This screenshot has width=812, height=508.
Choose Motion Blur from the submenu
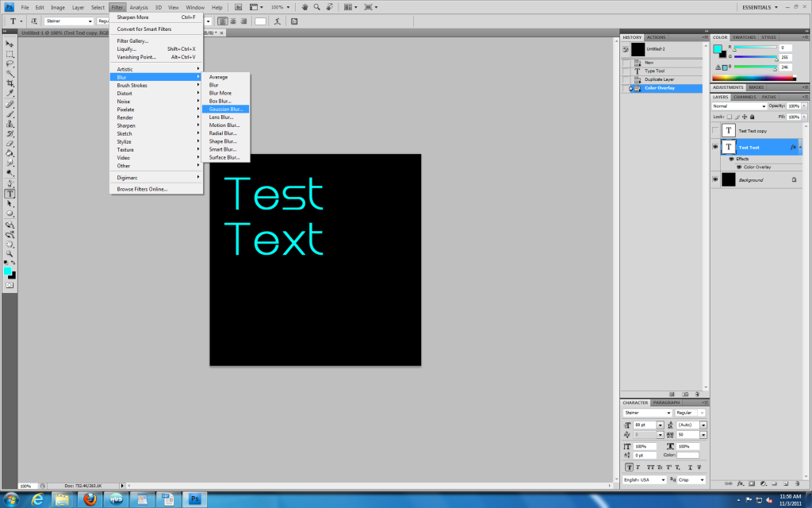coord(226,125)
